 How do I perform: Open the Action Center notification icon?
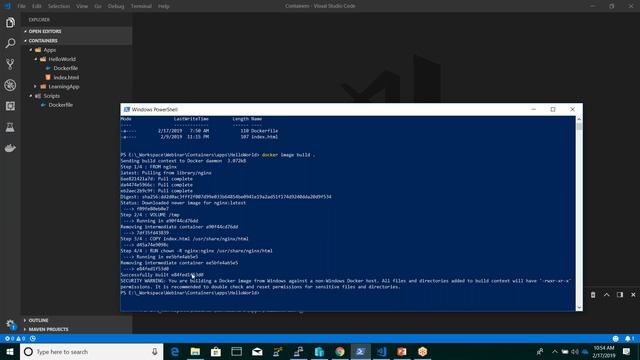click(627, 351)
